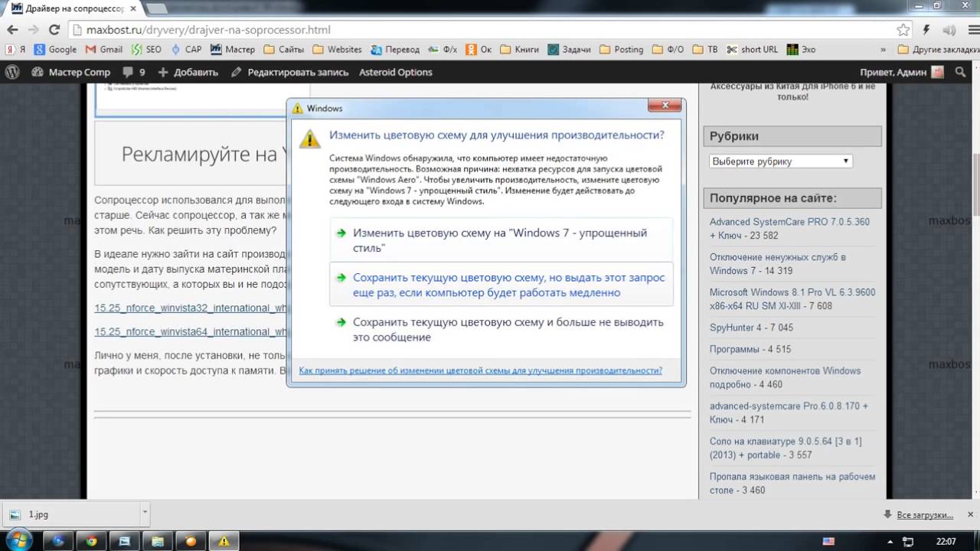The height and width of the screenshot is (551, 980).
Task: Open the Gmail bookmark
Action: click(104, 49)
